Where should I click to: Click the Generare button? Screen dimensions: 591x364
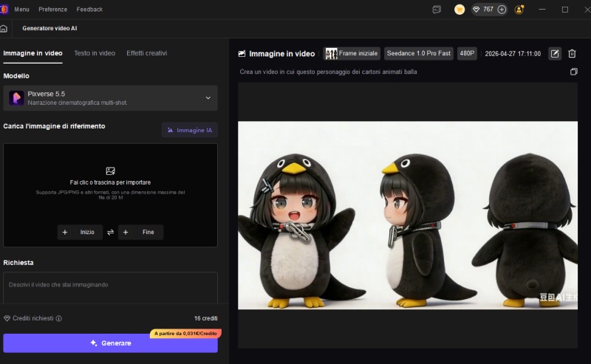pos(110,343)
